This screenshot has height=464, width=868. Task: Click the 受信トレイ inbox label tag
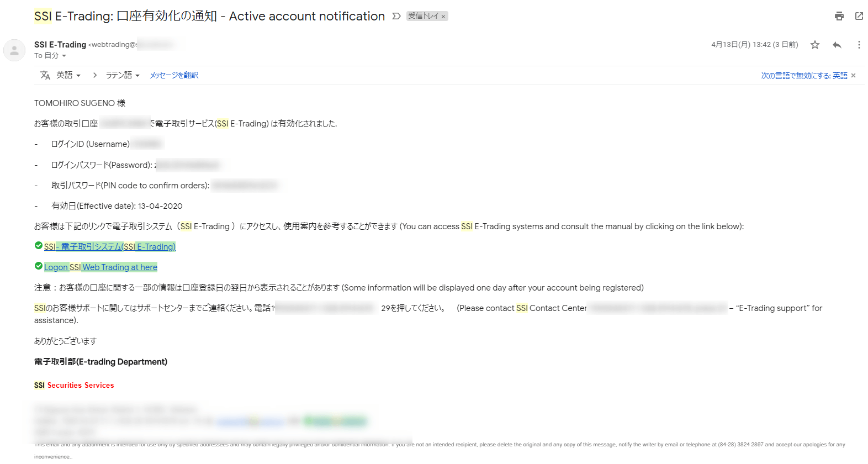(x=423, y=16)
